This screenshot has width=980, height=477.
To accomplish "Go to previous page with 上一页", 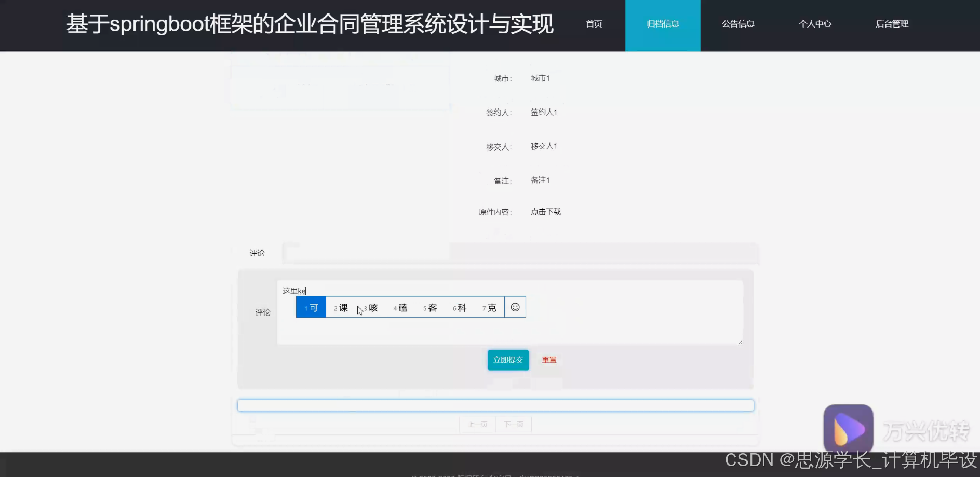I will [x=477, y=424].
